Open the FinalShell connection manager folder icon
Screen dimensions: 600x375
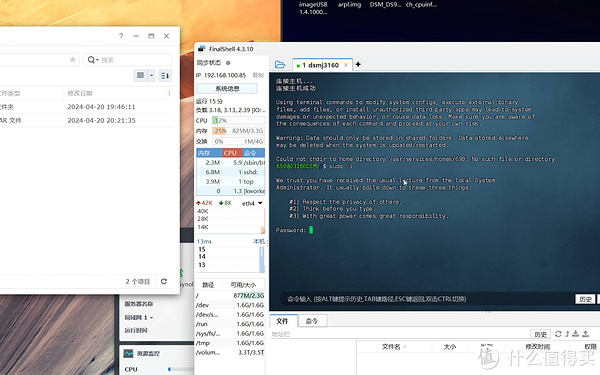[280, 64]
